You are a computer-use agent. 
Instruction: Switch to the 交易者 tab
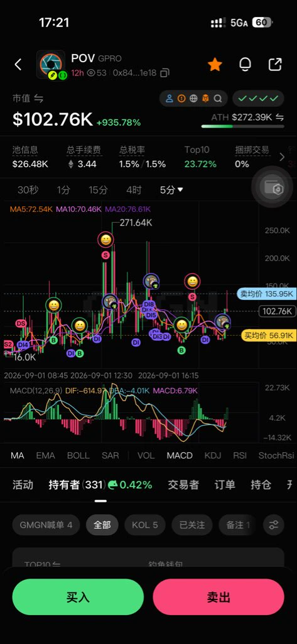[183, 485]
